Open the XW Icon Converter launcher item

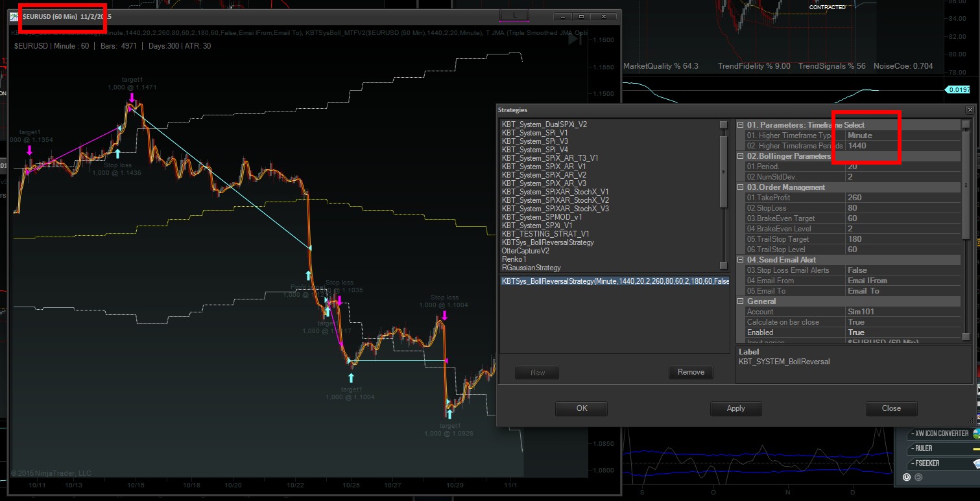(943, 434)
